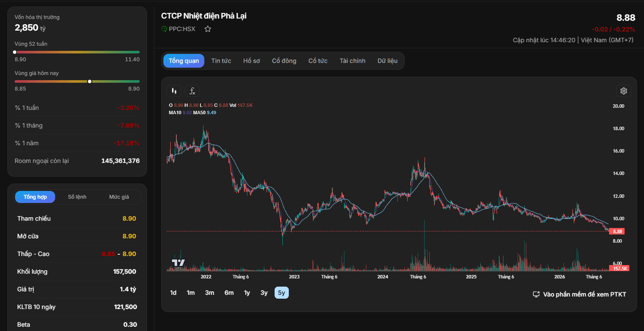644x331 pixels.
Task: Click the main price 8.88 header
Action: coord(626,18)
